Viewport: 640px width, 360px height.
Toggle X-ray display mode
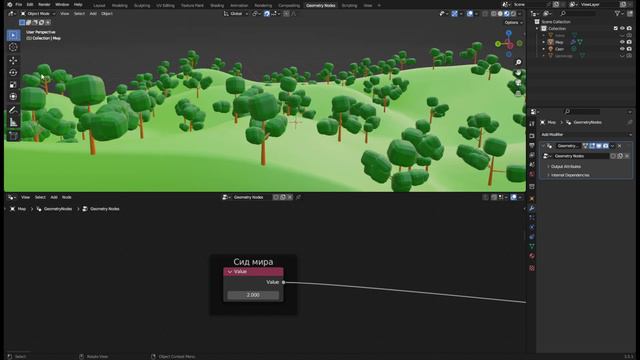tap(485, 14)
